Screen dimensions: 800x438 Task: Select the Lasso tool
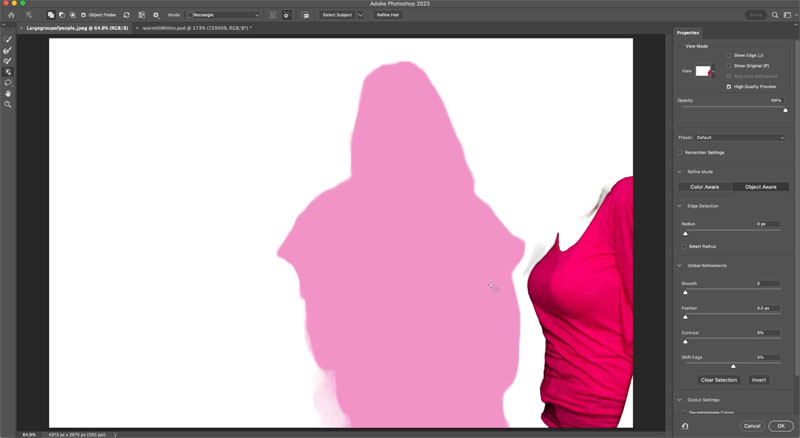8,83
